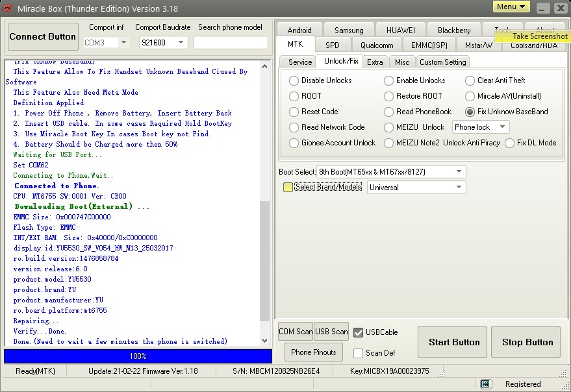The height and width of the screenshot is (392, 571).
Task: Click the status bar panel icon beside Registered
Action: point(485,384)
